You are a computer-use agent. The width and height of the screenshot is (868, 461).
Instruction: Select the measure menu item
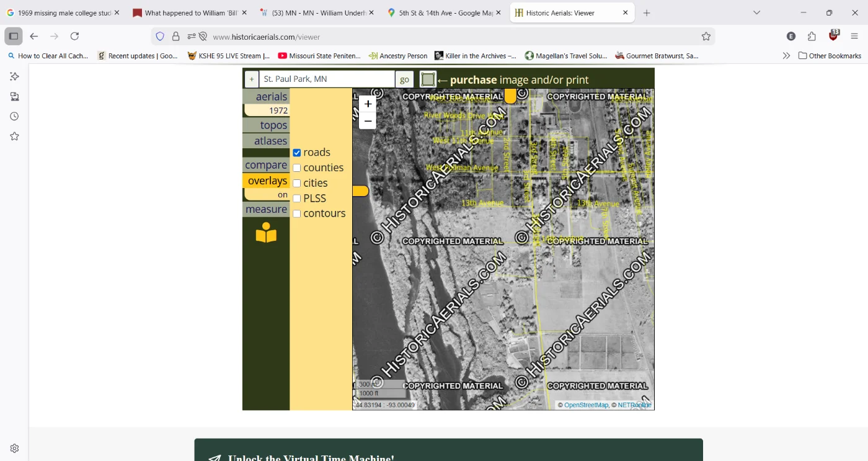[266, 210]
